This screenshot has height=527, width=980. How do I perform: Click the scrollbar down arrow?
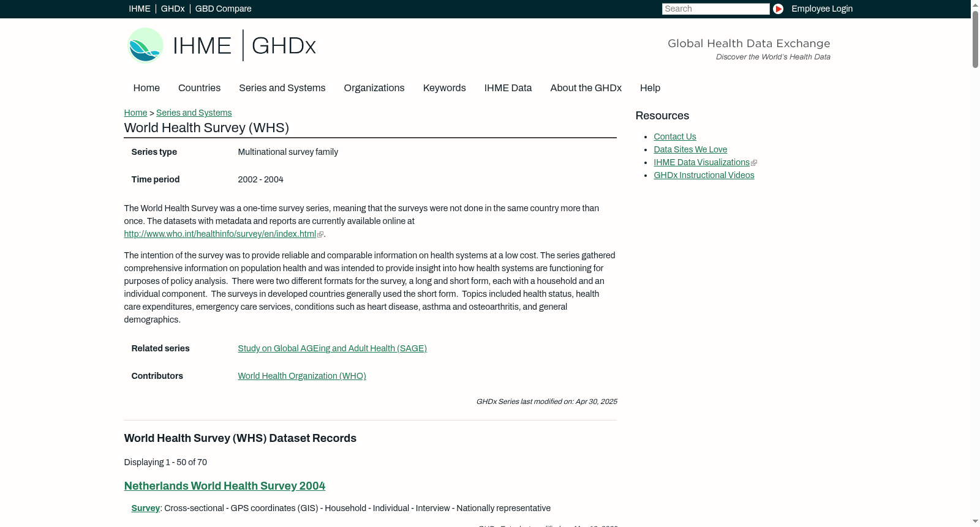[x=975, y=522]
